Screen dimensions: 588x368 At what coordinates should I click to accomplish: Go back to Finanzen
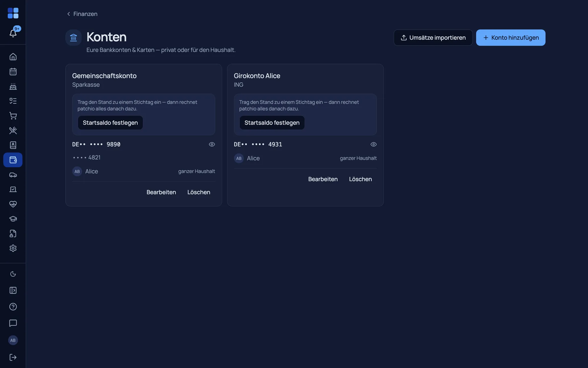click(x=82, y=14)
